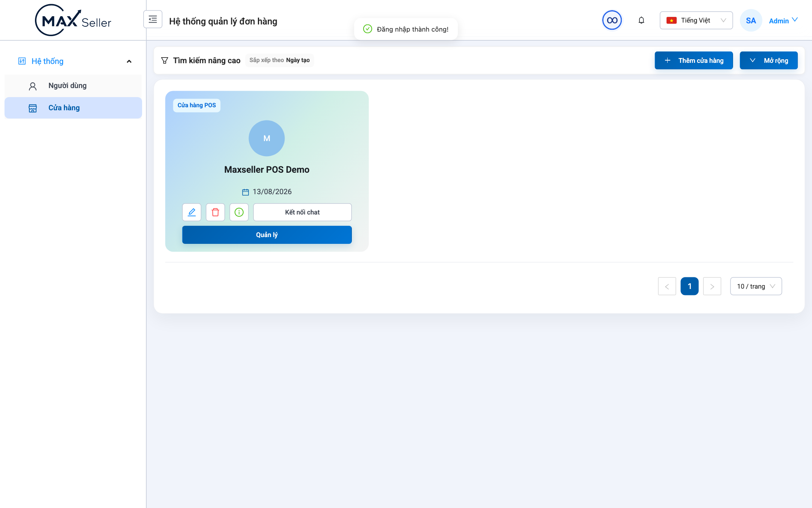Viewport: 812px width, 508px height.
Task: Click the SA user avatar
Action: tap(751, 20)
